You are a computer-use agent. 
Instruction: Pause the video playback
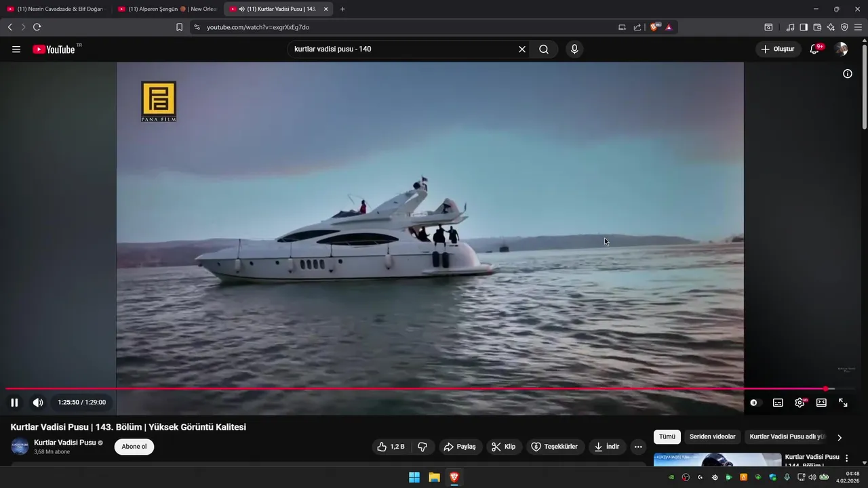pos(14,403)
